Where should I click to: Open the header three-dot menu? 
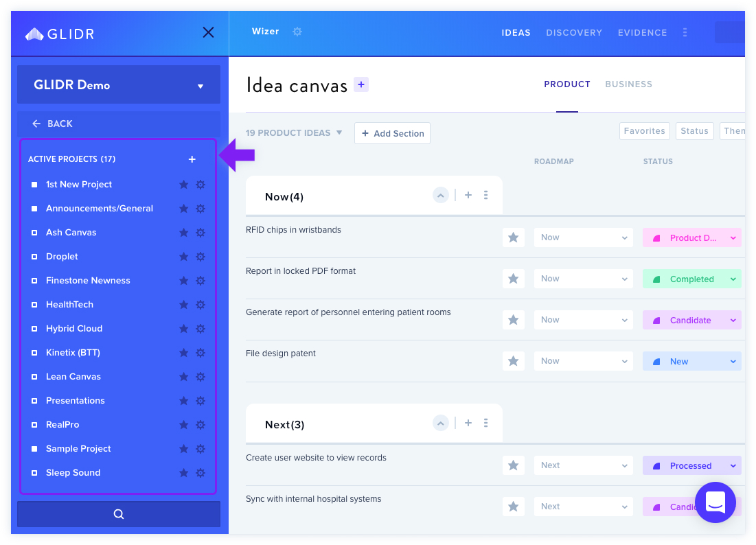click(x=685, y=32)
